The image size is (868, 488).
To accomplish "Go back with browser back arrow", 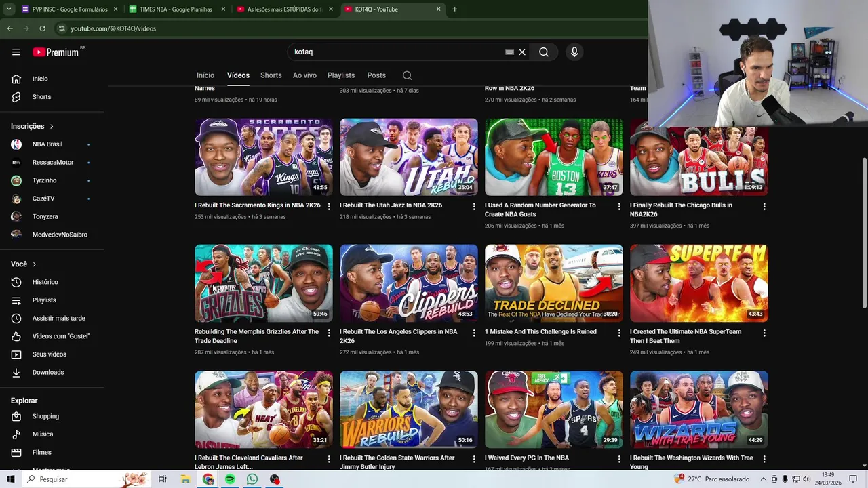I will 9,28.
